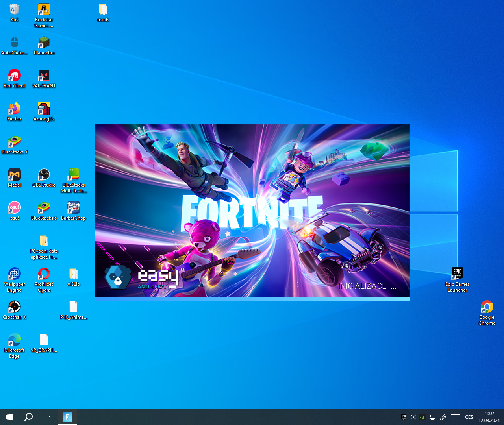Select the Google Chrome desktop shortcut

click(487, 313)
